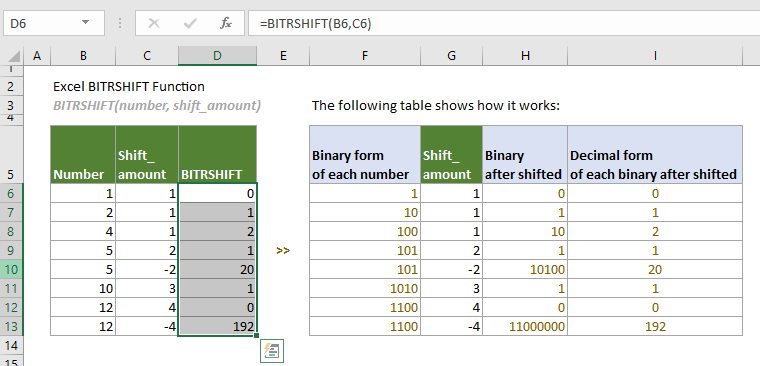Click the green 'Number' header cell
The height and width of the screenshot is (366, 760).
83,154
